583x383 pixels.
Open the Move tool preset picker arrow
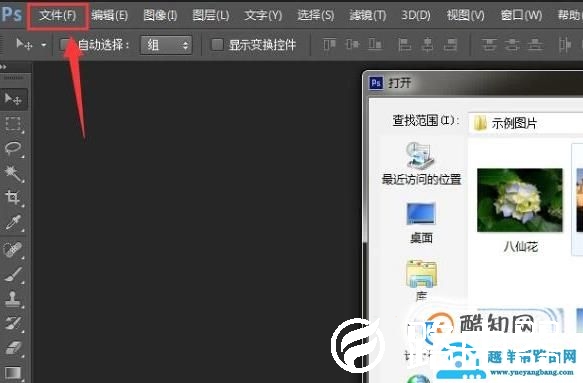[x=44, y=45]
